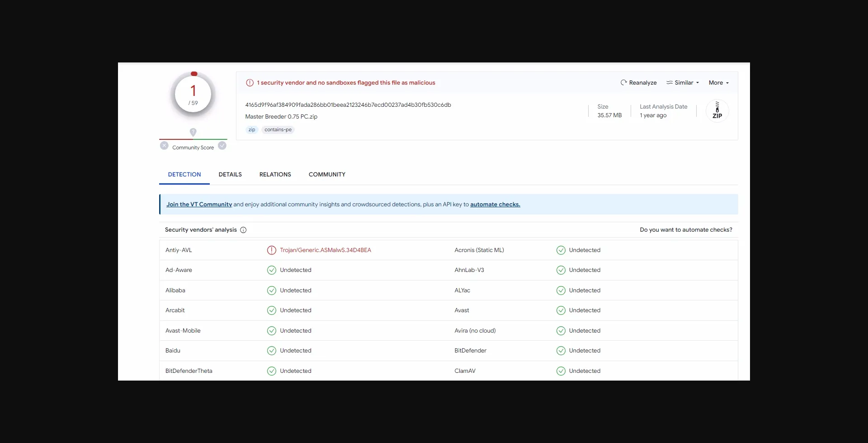Expand the More dropdown menu
This screenshot has height=443, width=868.
(x=718, y=83)
